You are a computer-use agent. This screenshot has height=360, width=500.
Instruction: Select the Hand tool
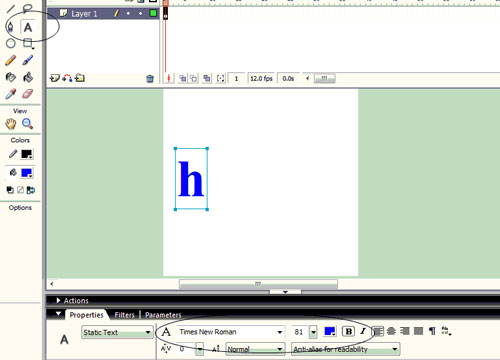click(11, 124)
